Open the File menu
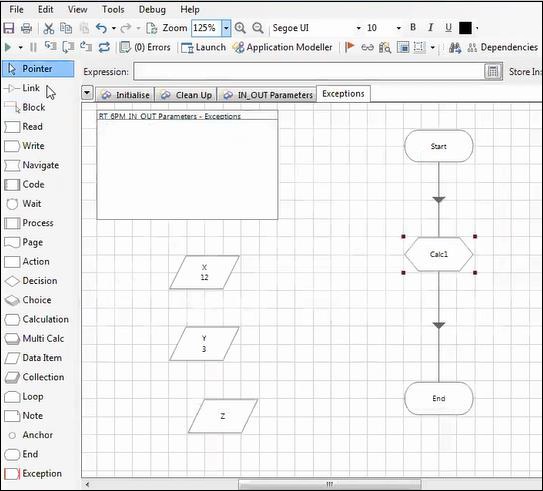The width and height of the screenshot is (543, 491). point(16,9)
